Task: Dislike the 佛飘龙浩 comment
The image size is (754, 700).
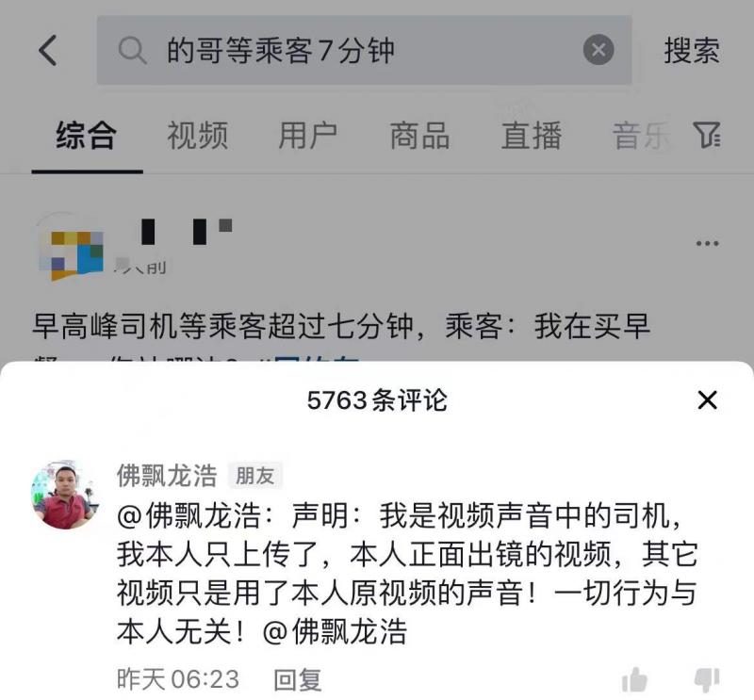Action: pyautogui.click(x=707, y=680)
